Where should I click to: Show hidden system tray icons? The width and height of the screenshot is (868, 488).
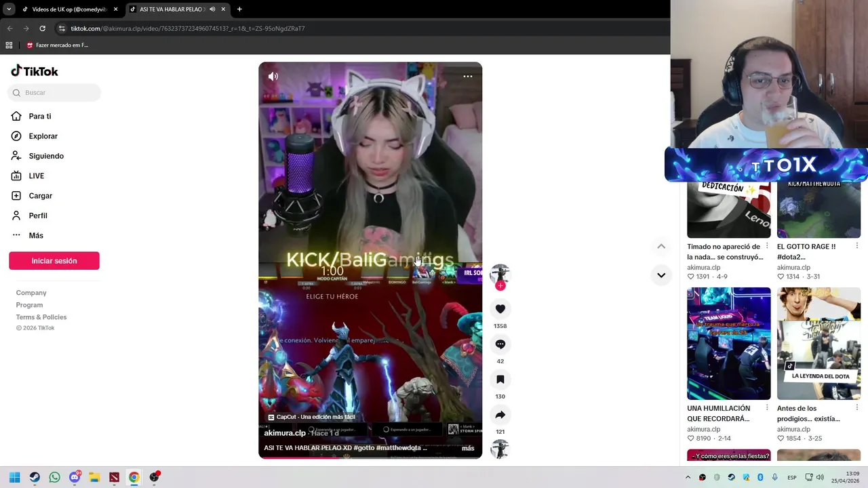click(x=688, y=477)
